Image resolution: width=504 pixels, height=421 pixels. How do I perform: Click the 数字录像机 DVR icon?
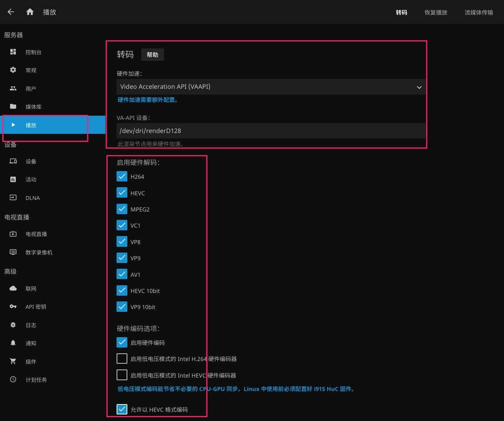pos(13,252)
